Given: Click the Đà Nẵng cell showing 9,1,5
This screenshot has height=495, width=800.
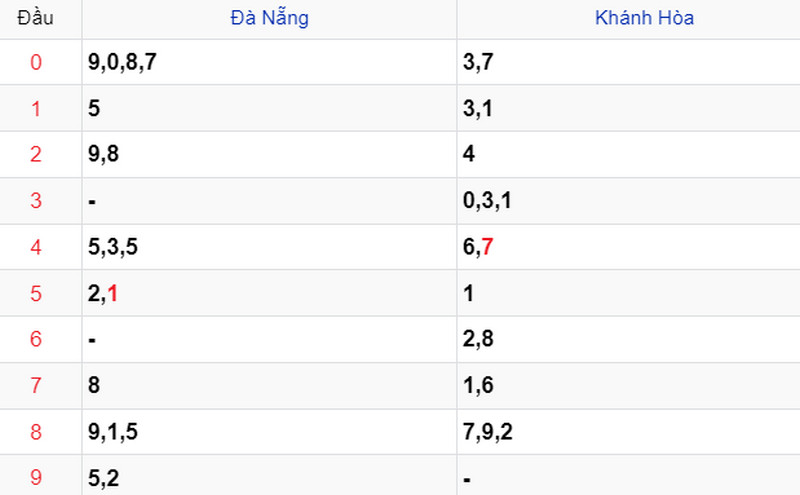Looking at the screenshot, I should point(269,432).
